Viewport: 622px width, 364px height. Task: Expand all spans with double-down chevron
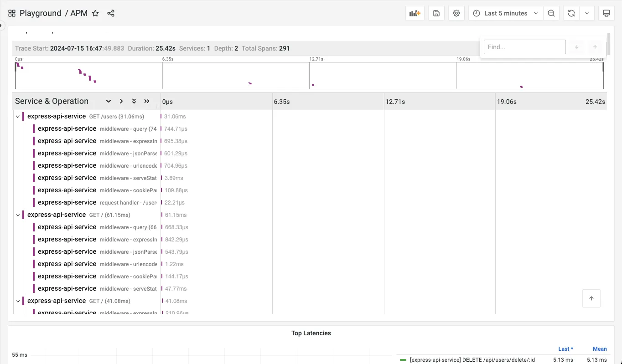[134, 101]
